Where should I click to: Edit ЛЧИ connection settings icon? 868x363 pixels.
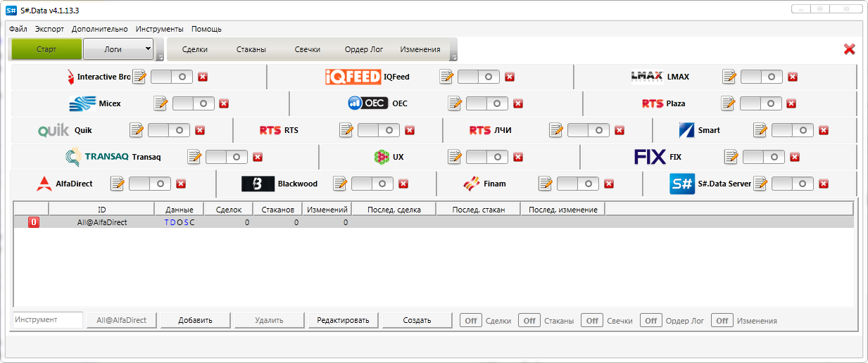click(x=556, y=130)
